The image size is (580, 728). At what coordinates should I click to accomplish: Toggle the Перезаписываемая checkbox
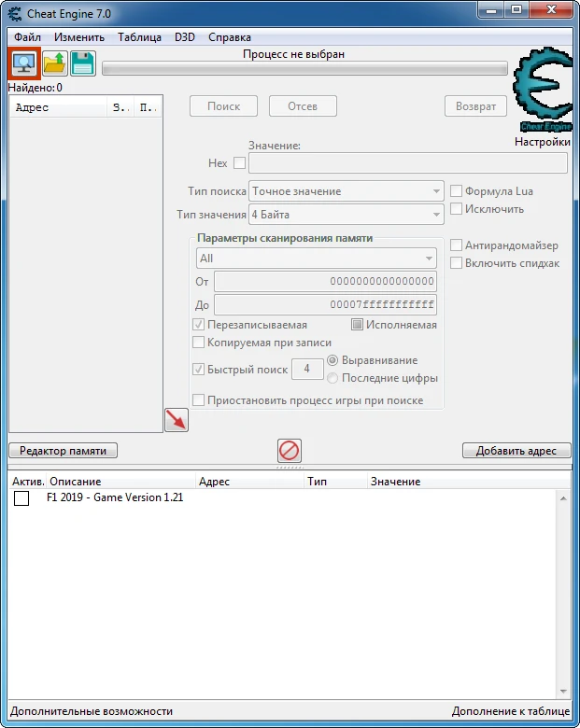(x=198, y=325)
